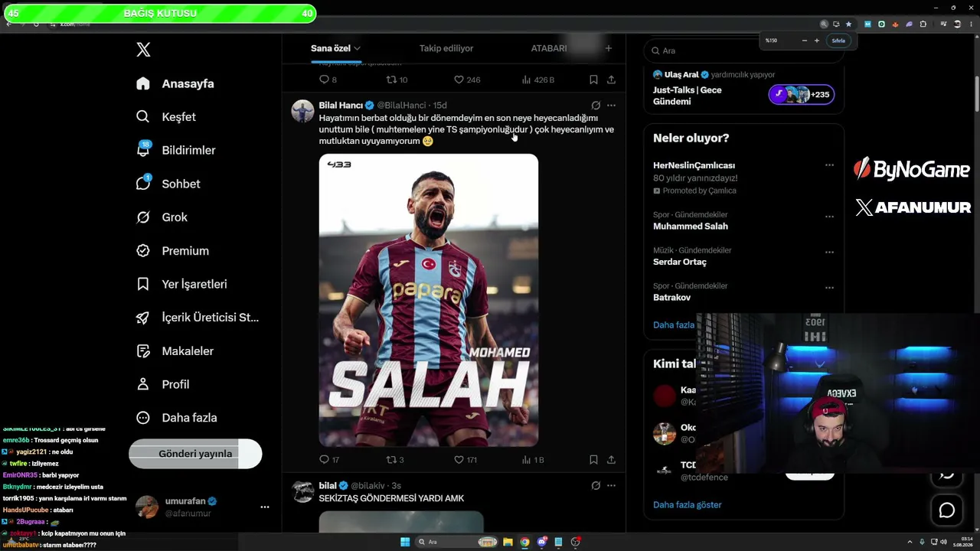Open more options for Serdar Ortaç trend
Image resolution: width=980 pixels, height=551 pixels.
point(829,252)
